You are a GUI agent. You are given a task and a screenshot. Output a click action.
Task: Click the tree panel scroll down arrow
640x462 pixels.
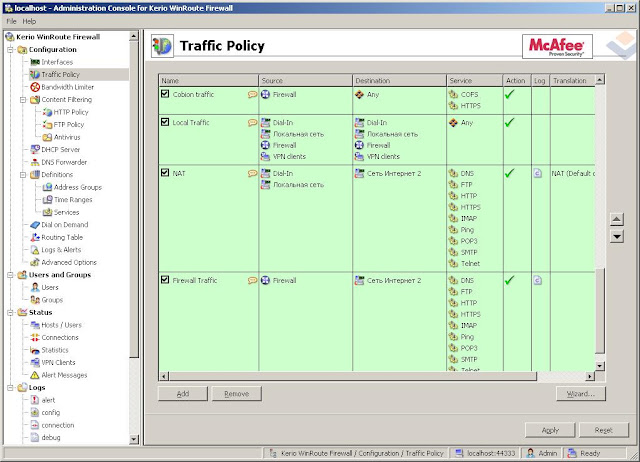click(x=133, y=439)
